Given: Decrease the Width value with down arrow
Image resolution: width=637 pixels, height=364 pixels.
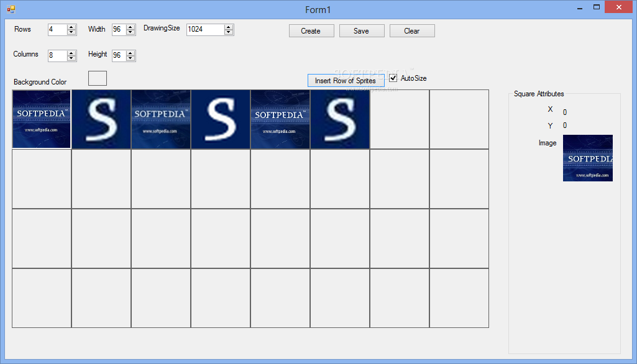Looking at the screenshot, I should [x=131, y=32].
